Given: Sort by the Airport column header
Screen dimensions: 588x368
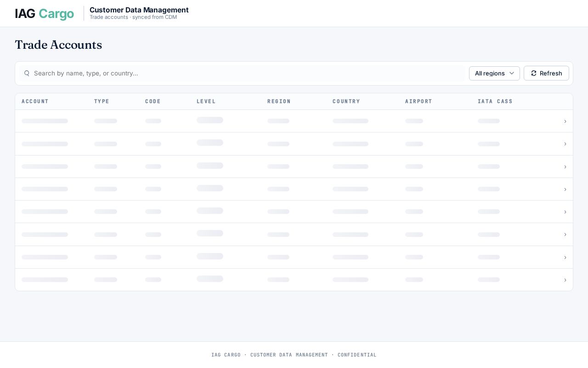Looking at the screenshot, I should (x=418, y=101).
